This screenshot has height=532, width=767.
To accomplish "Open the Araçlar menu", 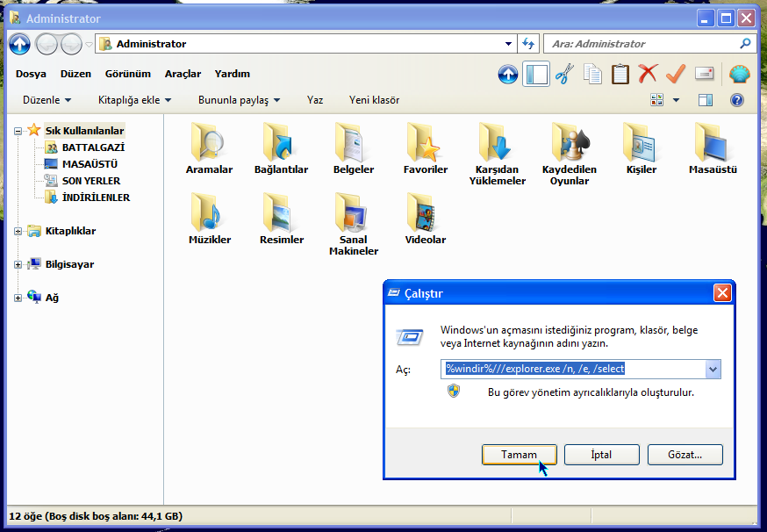I will point(183,74).
